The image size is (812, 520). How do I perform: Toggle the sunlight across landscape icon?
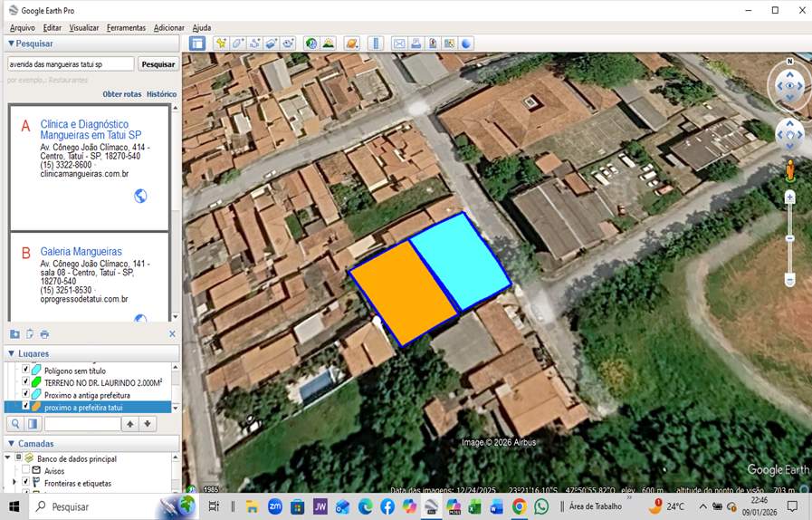pos(328,43)
